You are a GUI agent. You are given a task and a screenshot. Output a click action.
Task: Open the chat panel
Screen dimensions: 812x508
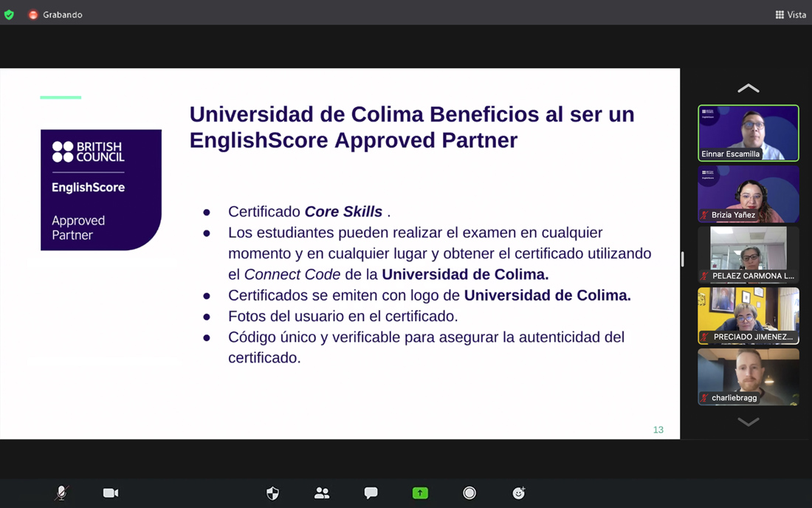[x=371, y=493]
